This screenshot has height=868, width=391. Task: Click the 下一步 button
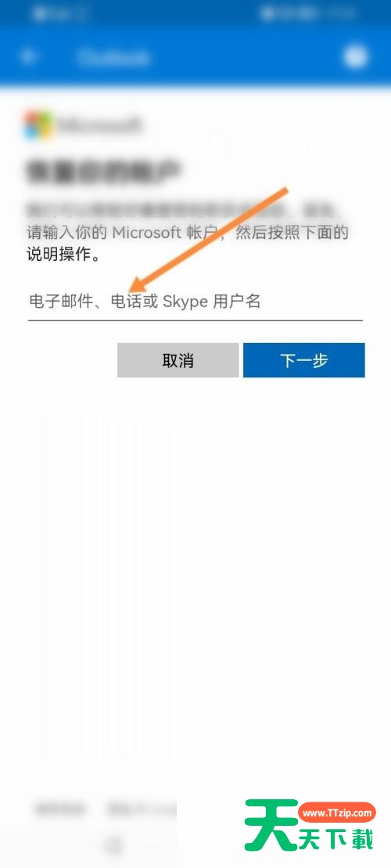point(304,360)
